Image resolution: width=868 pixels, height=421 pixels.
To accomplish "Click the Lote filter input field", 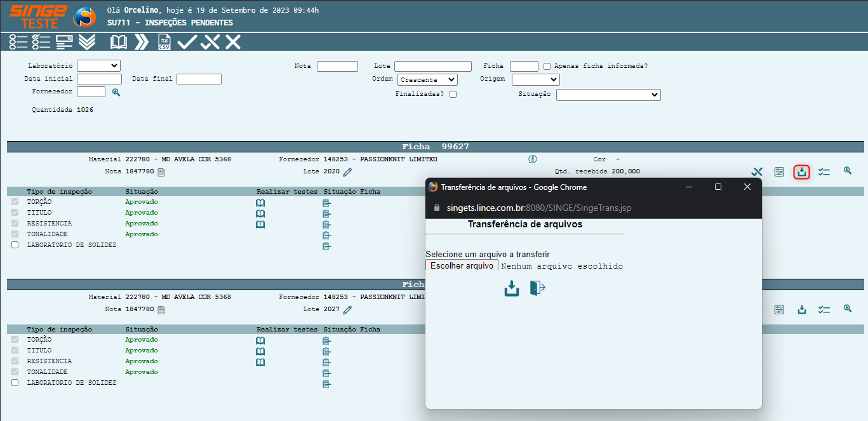I will click(x=432, y=66).
